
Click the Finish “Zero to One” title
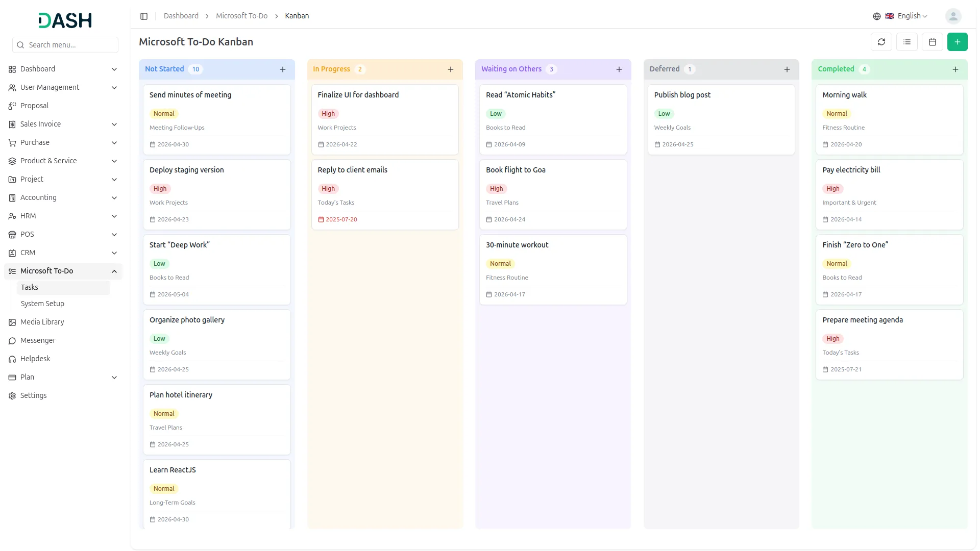tap(855, 245)
